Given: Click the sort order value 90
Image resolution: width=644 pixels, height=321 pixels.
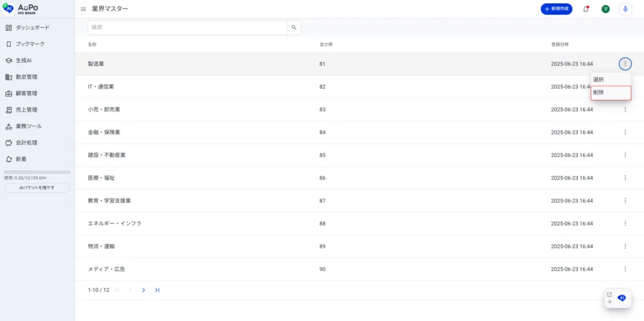Looking at the screenshot, I should click(322, 269).
